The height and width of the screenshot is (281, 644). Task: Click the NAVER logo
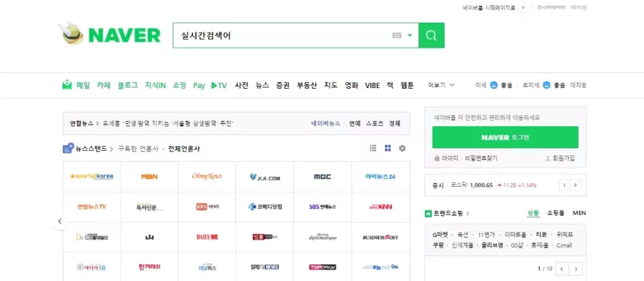(x=124, y=35)
